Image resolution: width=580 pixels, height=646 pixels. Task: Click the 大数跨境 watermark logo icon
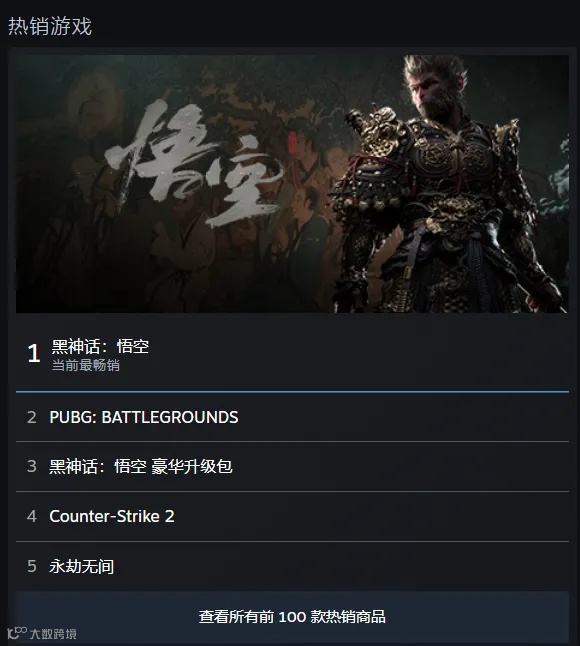coord(17,633)
